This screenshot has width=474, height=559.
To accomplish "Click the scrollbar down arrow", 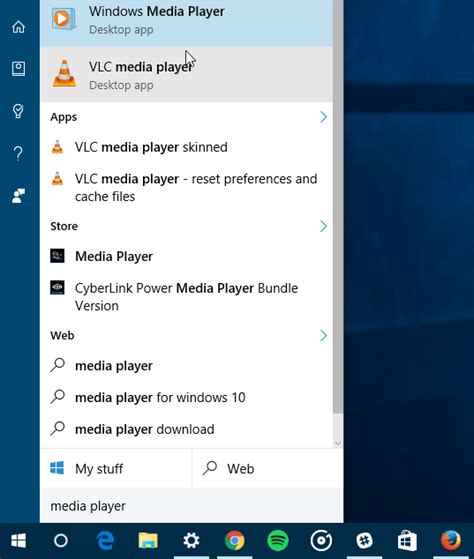I will click(x=338, y=443).
